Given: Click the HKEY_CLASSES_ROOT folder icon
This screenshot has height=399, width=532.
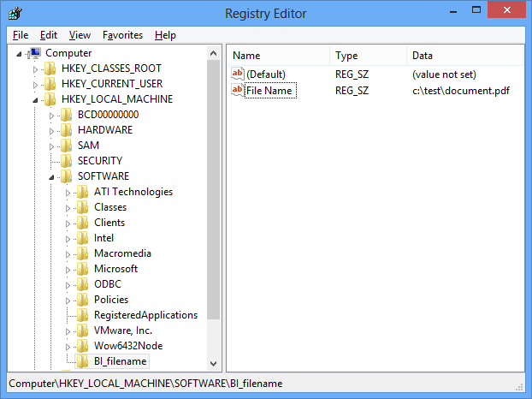Looking at the screenshot, I should click(51, 68).
